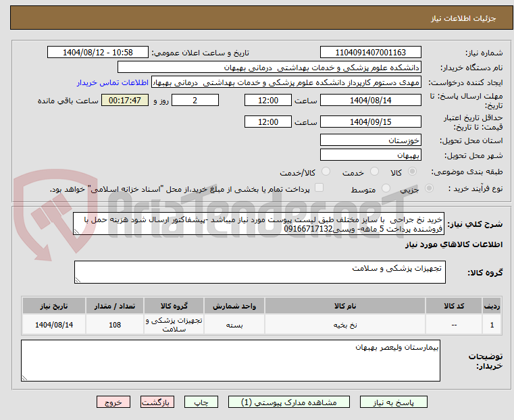Click the 'شماره نیاز' number field
Screen dimensions: 514x420
pos(370,53)
